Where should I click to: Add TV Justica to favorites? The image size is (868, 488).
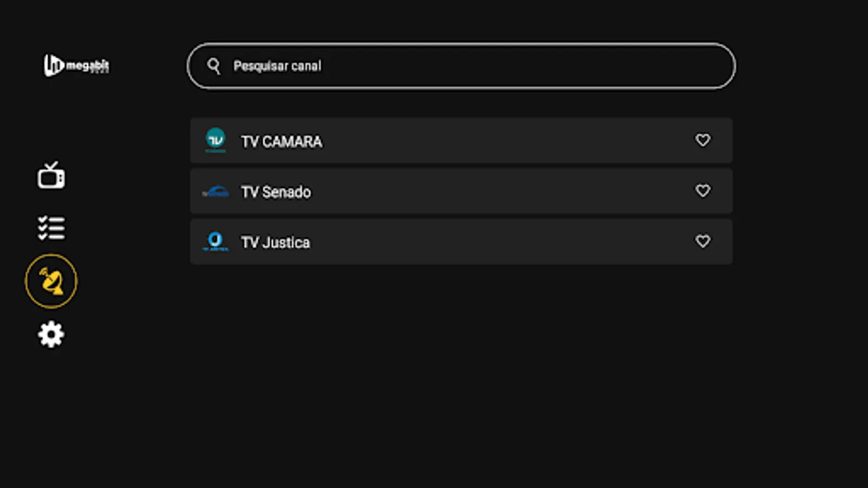(703, 241)
